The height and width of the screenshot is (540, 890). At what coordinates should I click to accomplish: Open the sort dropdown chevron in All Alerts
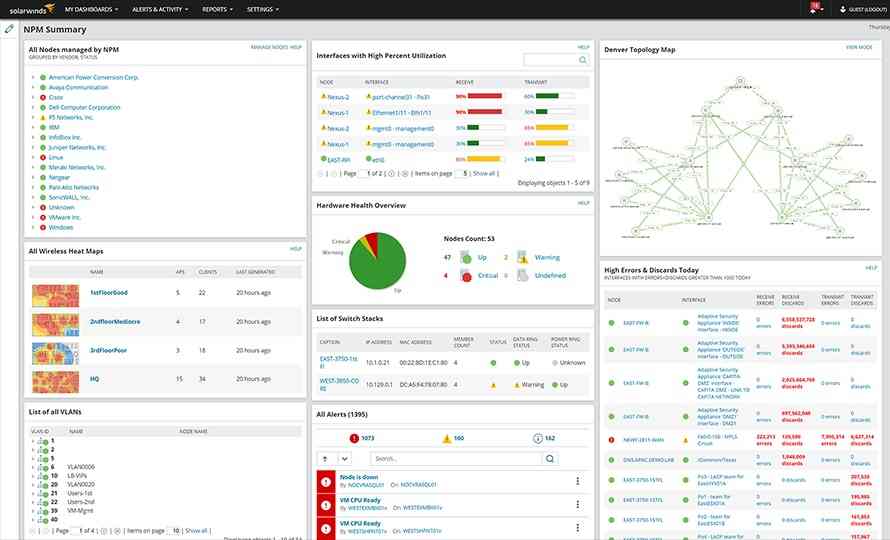point(344,459)
